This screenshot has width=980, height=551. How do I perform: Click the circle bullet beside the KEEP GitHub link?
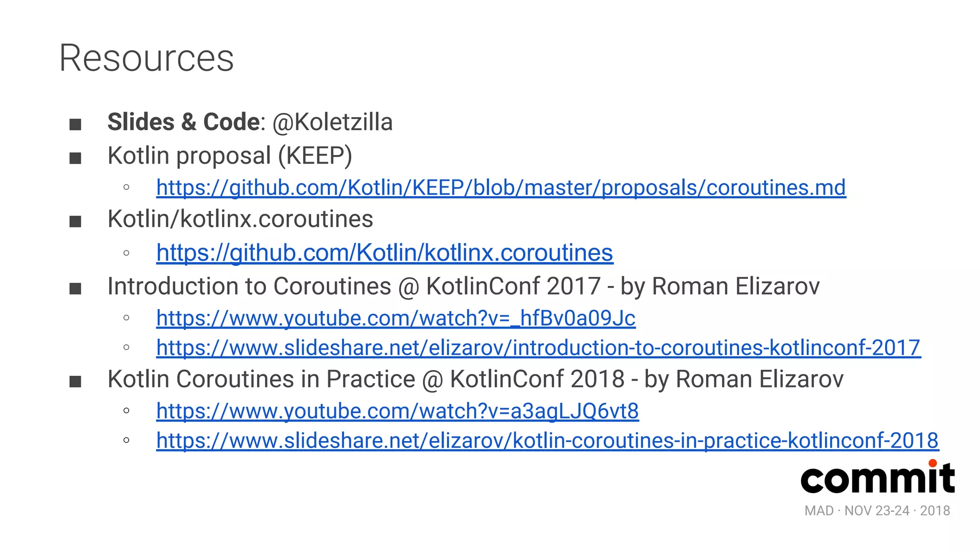(126, 187)
